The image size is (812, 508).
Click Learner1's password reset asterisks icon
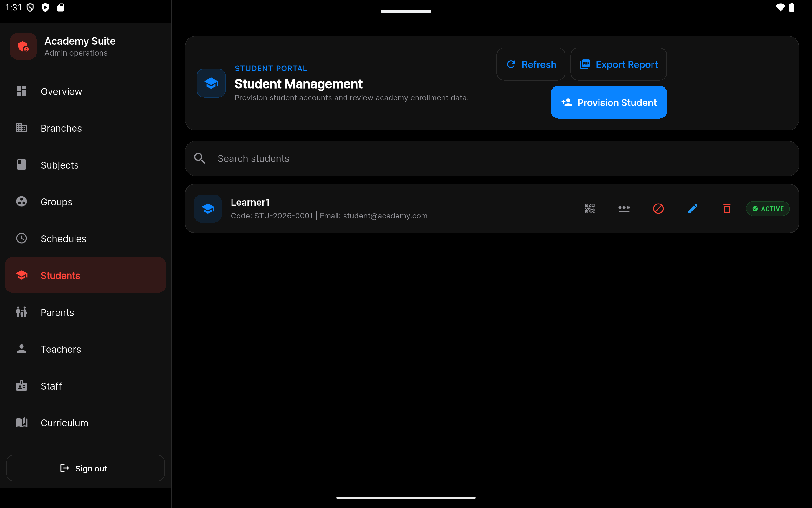(x=624, y=209)
